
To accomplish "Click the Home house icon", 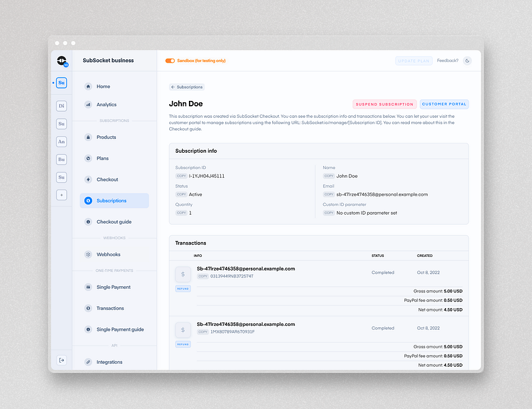I will click(x=88, y=87).
